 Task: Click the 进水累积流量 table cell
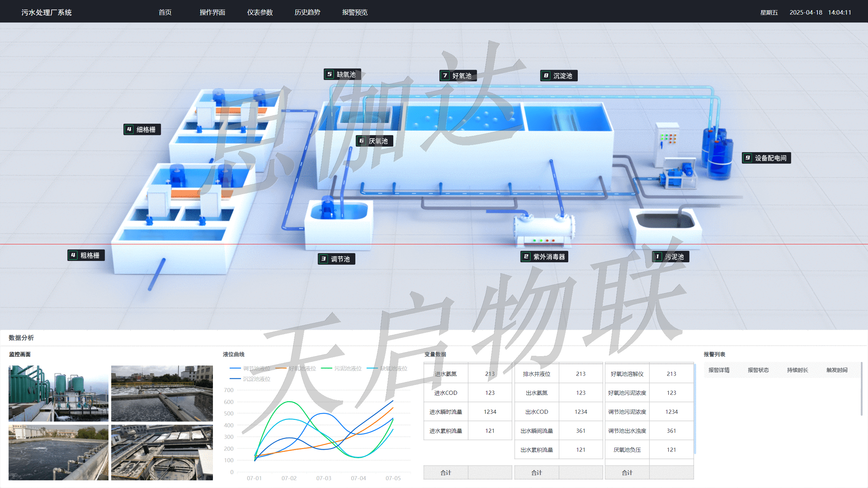pos(446,431)
